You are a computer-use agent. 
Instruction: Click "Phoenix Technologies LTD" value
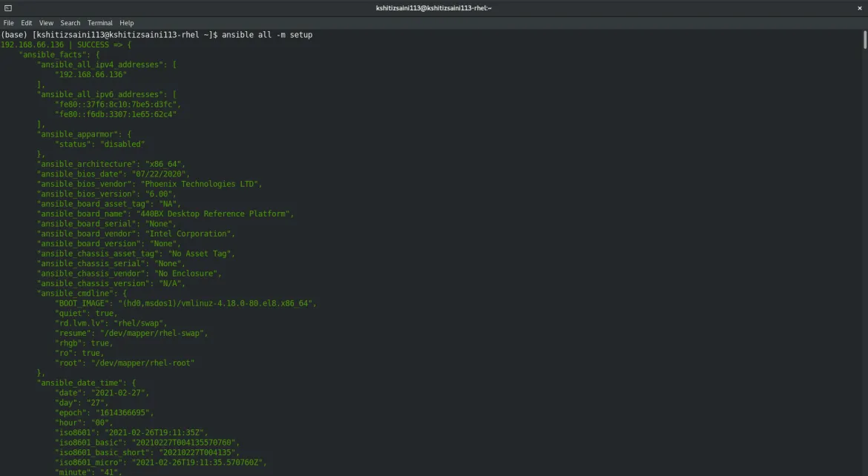click(x=200, y=184)
